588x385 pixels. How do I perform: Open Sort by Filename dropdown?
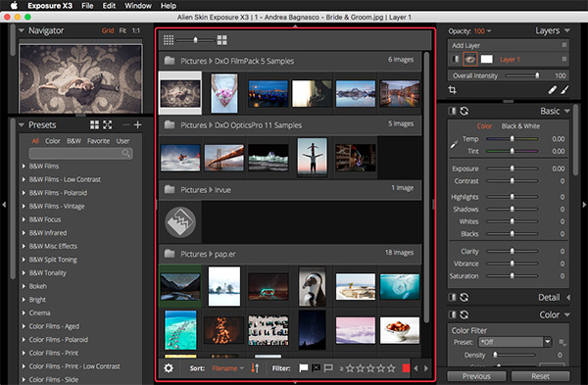coord(228,368)
